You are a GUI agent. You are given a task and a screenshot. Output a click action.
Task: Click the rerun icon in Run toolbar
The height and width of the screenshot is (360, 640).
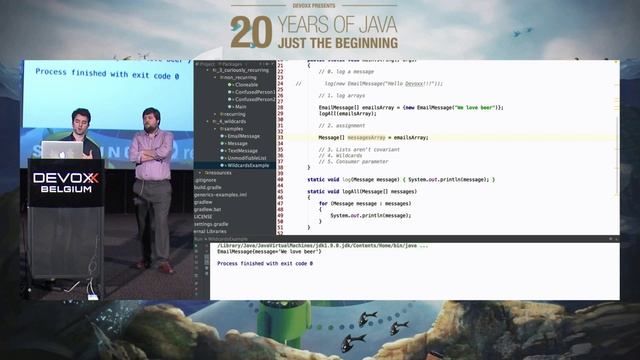pyautogui.click(x=196, y=246)
